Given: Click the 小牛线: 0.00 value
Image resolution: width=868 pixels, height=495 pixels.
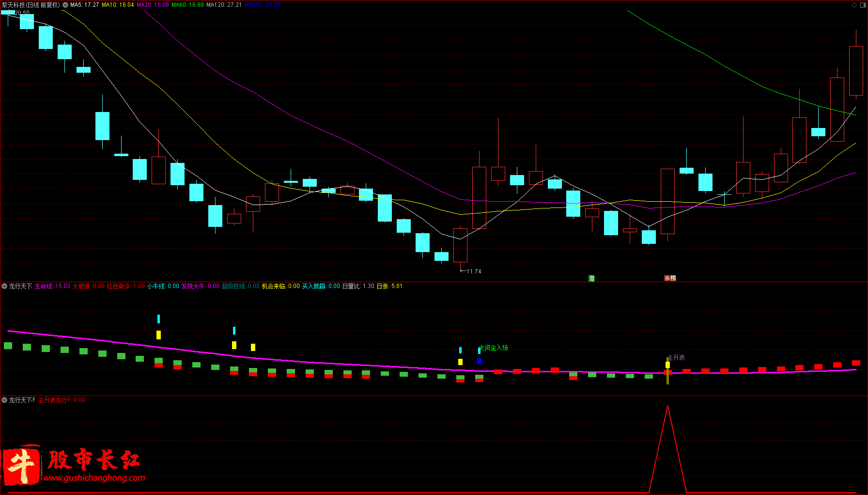Looking at the screenshot, I should pyautogui.click(x=163, y=286).
